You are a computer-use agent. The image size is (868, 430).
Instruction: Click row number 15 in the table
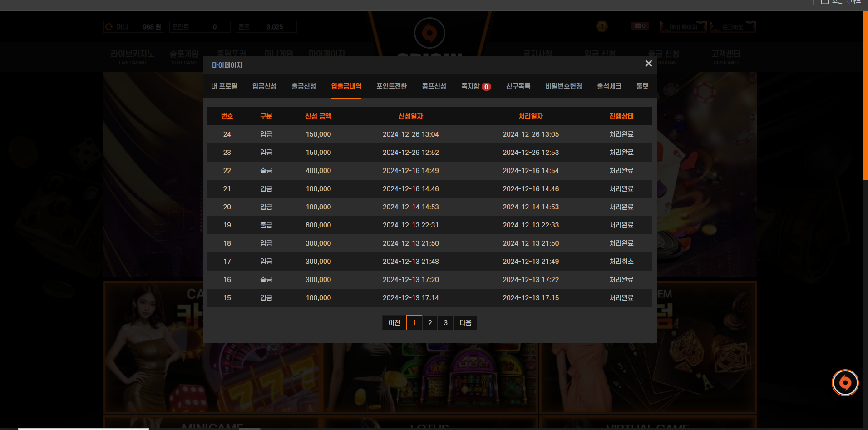click(x=227, y=297)
